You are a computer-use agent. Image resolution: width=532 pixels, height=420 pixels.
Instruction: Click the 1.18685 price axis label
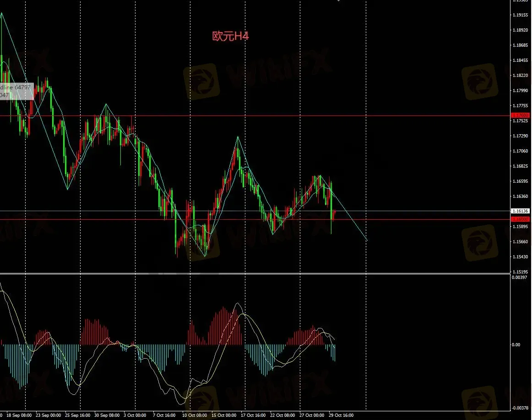click(520, 45)
